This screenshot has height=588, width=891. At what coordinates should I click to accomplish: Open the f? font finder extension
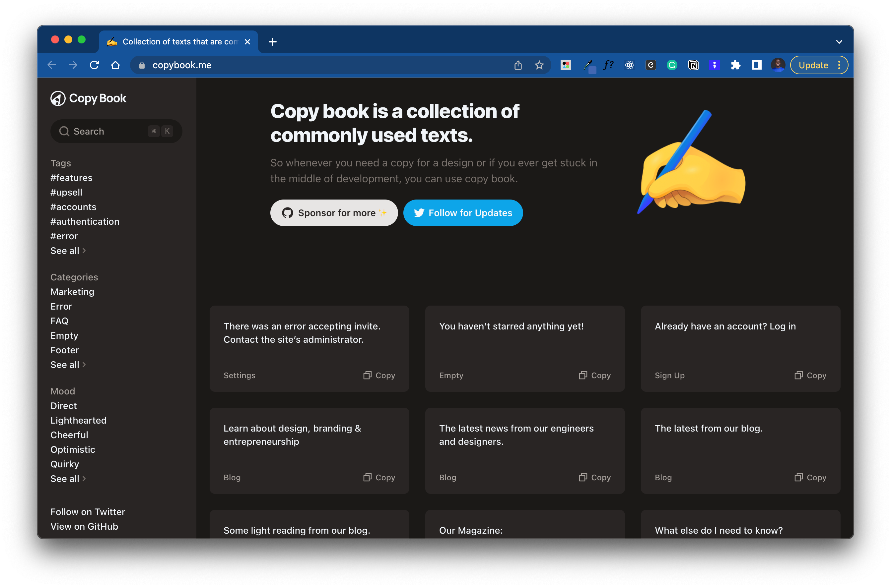coord(608,65)
